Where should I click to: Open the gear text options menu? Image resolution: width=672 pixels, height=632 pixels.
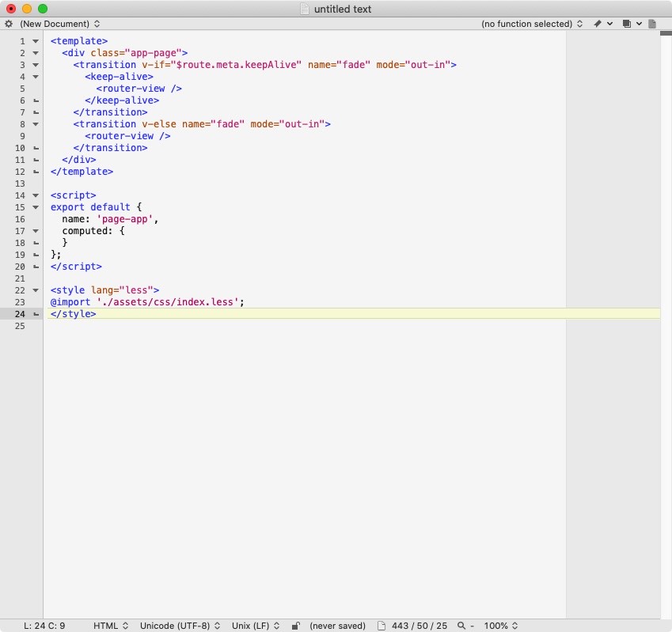9,24
